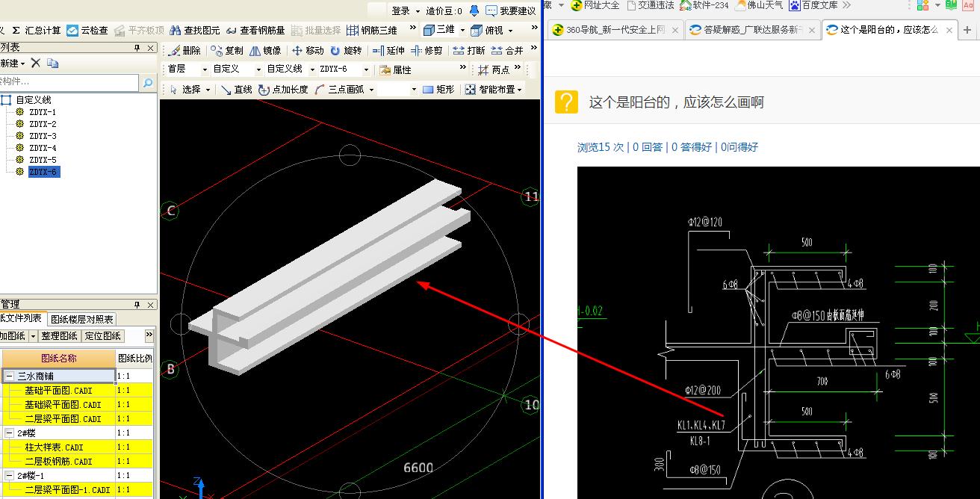980x499 pixels.
Task: Apply the 合并 merge tool
Action: coord(507,51)
